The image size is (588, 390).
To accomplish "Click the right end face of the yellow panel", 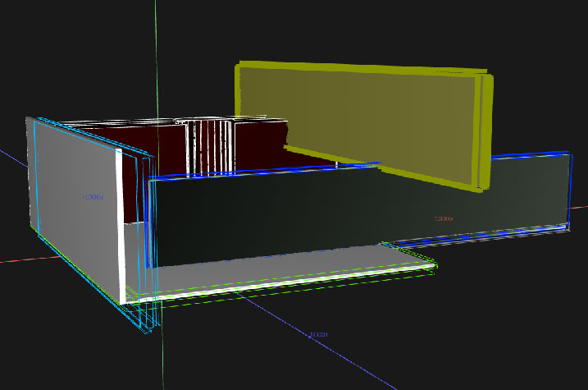I will (x=485, y=131).
